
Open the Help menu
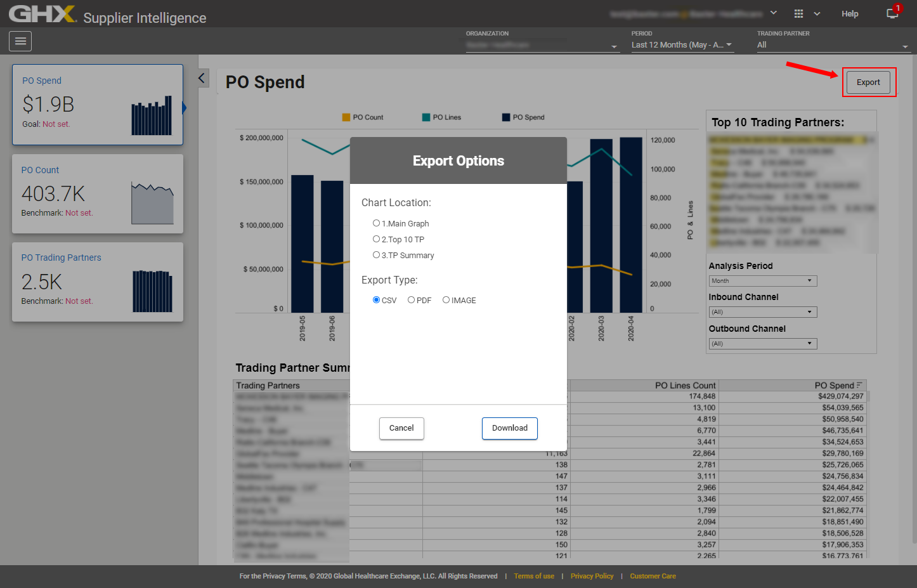coord(850,13)
